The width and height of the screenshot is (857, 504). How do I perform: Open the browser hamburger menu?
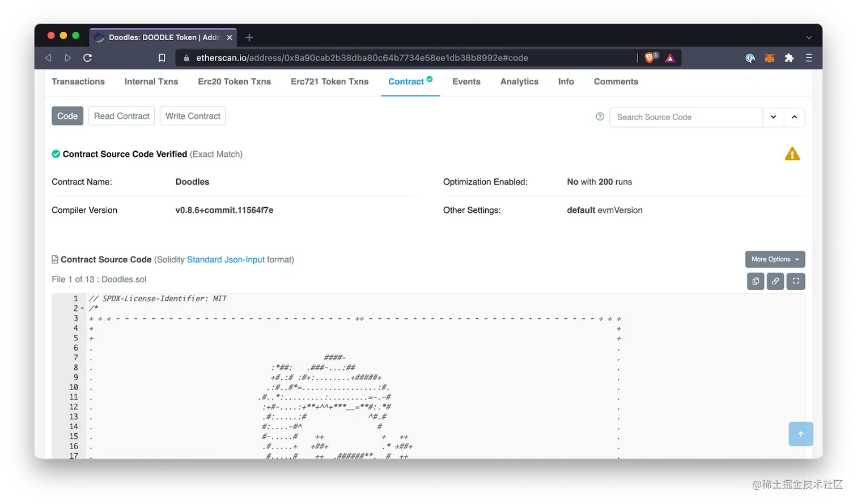[x=809, y=58]
